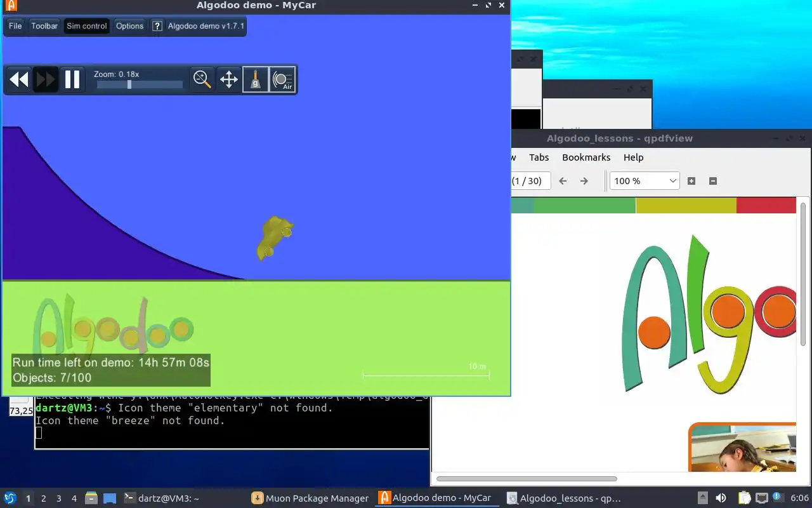
Task: Open the start menu icon in taskbar
Action: click(10, 498)
